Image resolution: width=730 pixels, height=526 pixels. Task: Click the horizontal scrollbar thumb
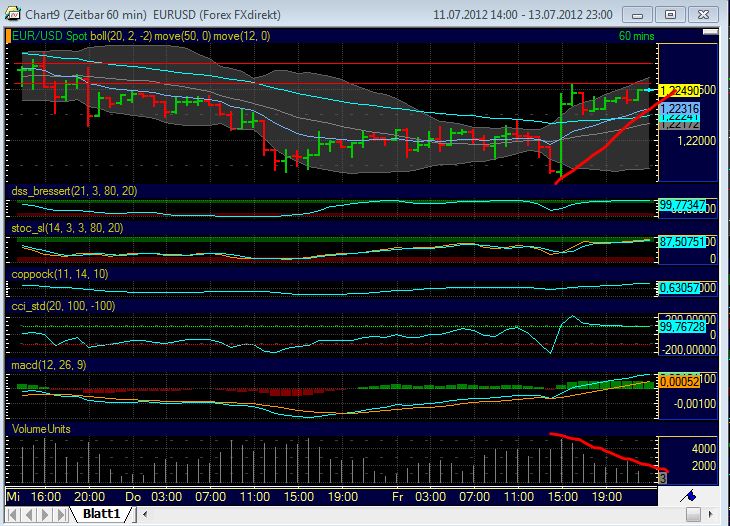693,514
